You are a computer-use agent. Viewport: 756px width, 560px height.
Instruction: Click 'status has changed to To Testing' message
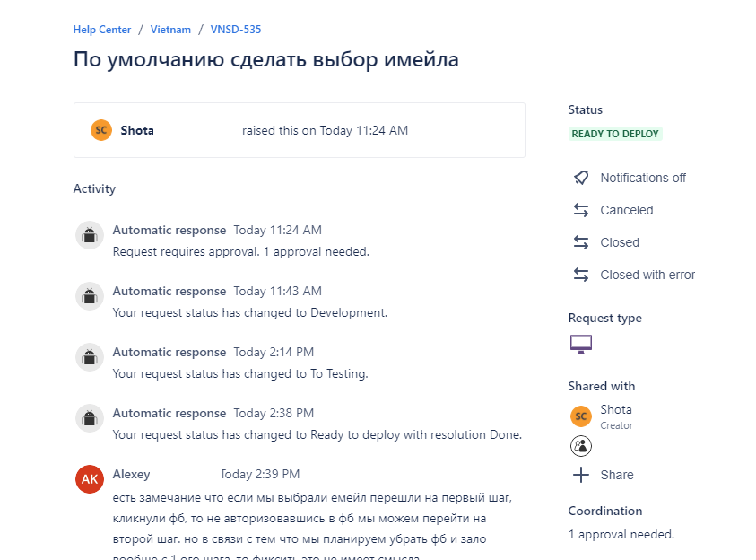point(240,374)
